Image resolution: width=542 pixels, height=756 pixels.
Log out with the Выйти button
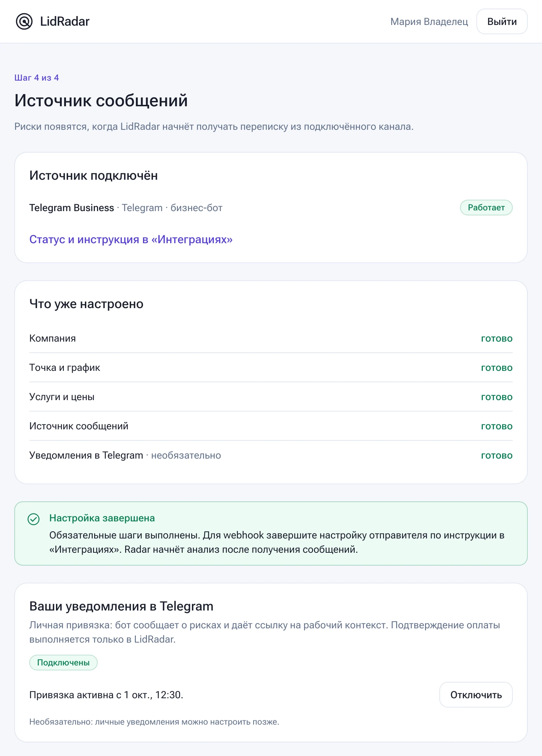502,21
